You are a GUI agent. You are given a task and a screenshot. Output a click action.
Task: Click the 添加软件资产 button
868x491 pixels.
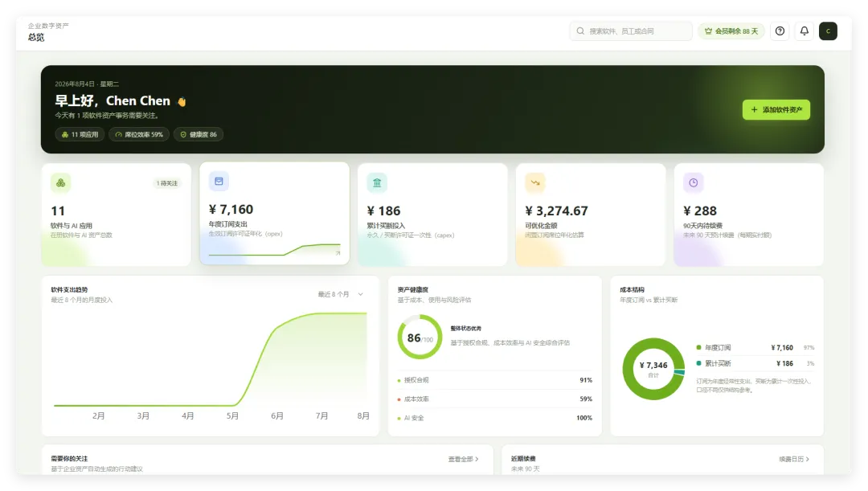[776, 109]
